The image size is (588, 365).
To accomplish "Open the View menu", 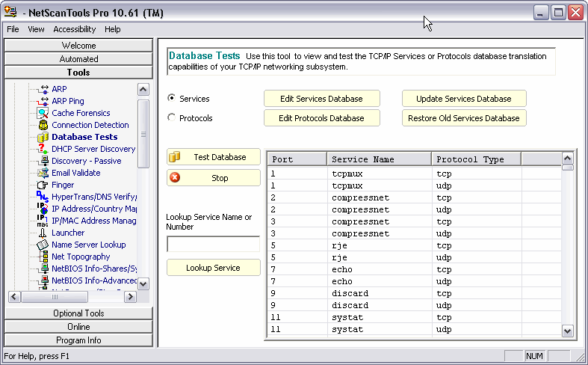I will coord(36,29).
